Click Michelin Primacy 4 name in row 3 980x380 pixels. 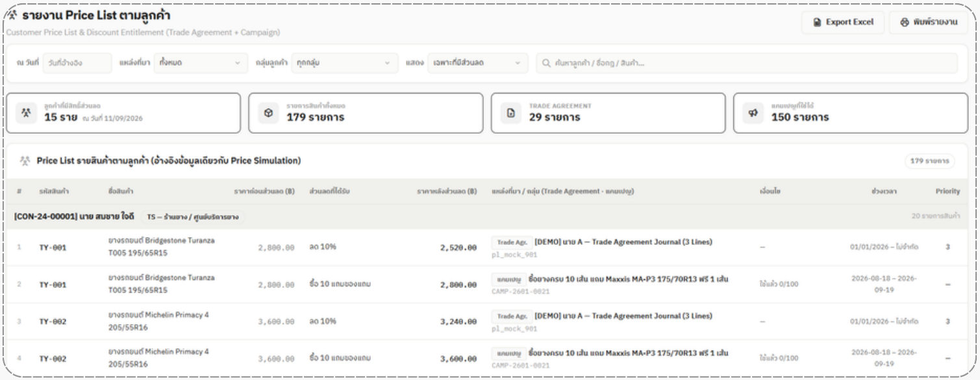pos(158,321)
